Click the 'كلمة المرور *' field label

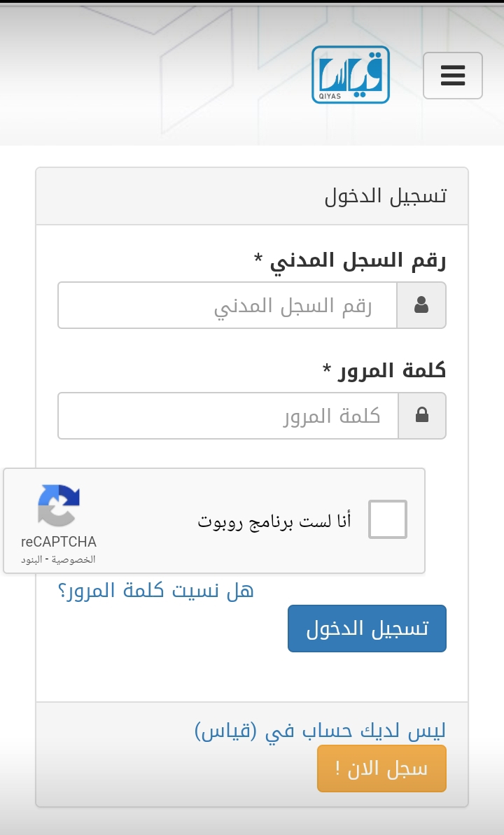(384, 370)
